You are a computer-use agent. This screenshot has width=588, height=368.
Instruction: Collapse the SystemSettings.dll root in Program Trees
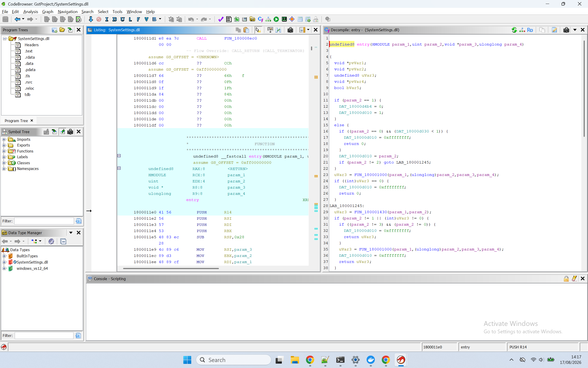(5, 39)
